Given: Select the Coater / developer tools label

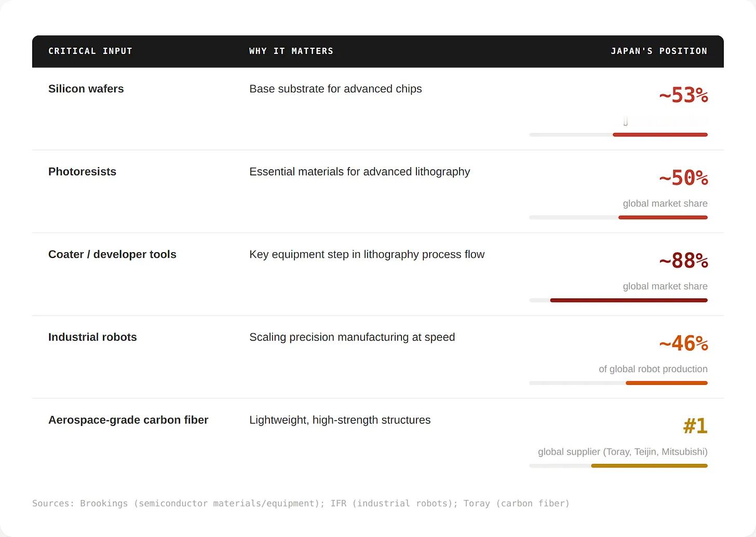Looking at the screenshot, I should click(112, 254).
